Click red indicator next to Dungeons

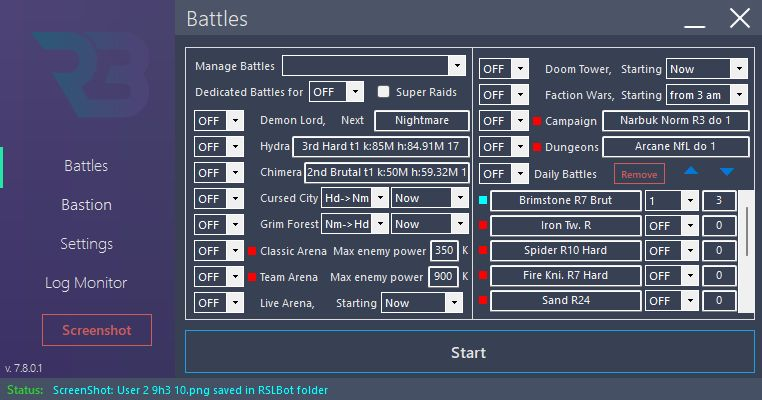[537, 147]
